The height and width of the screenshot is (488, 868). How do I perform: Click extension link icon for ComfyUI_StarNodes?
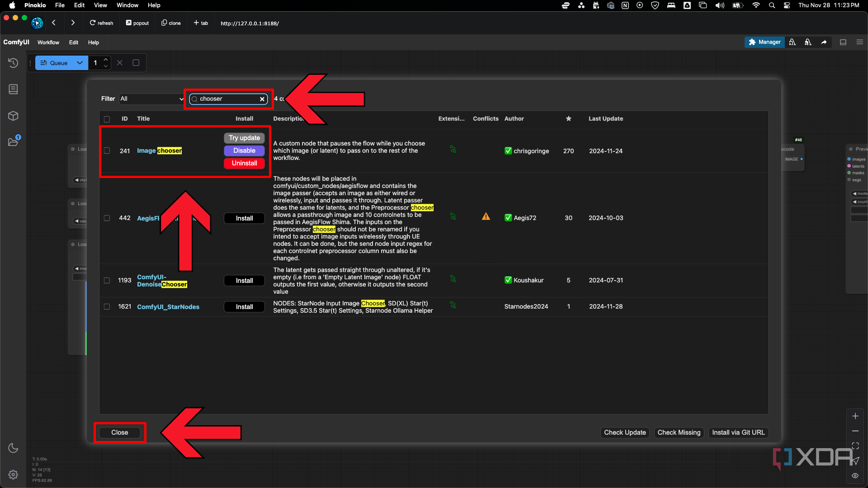[453, 305]
